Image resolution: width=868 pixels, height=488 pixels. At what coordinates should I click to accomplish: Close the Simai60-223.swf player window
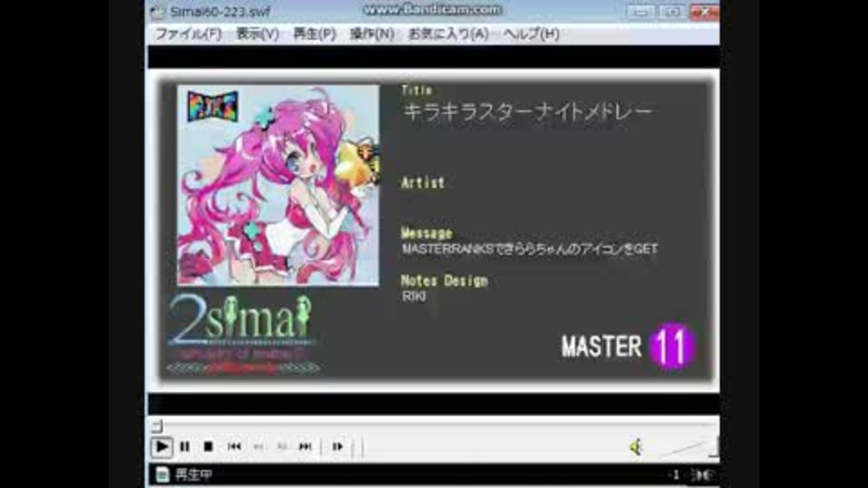704,12
